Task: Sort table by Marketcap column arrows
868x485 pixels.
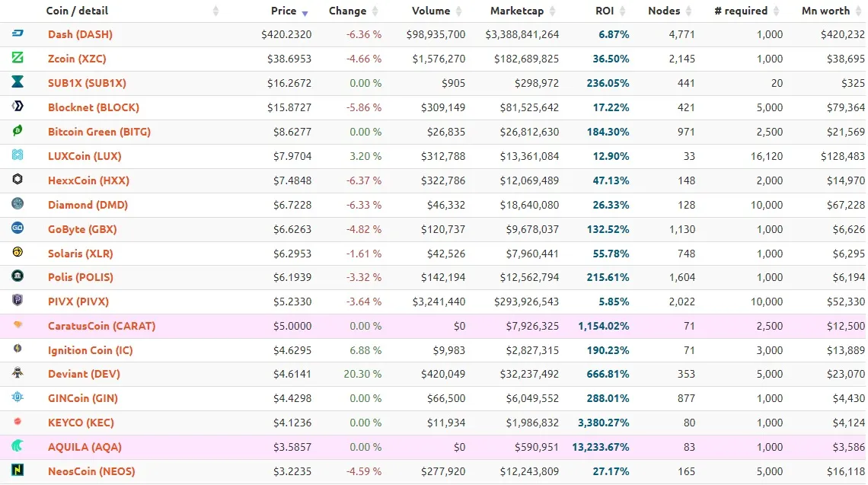Action: 553,11
